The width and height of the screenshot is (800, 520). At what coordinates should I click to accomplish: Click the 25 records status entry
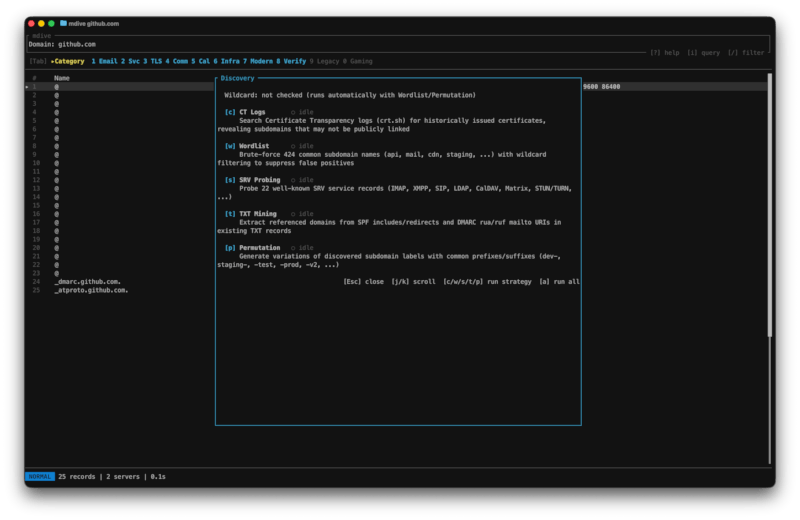pos(77,477)
